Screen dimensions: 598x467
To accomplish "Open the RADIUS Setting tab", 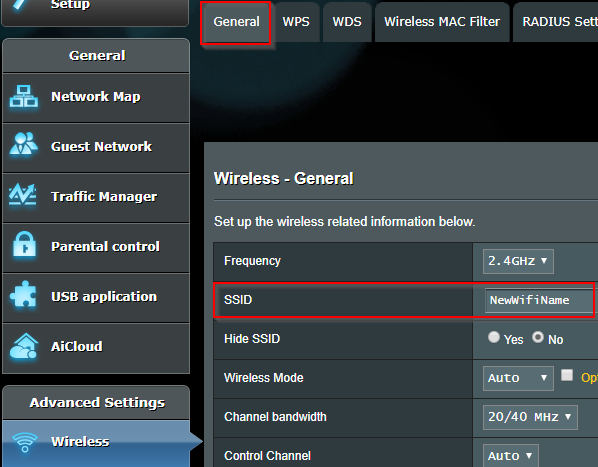I will click(x=556, y=22).
